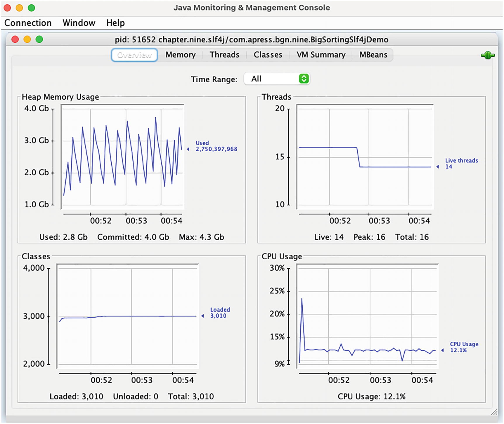Open the VM Summary tab
Image resolution: width=504 pixels, height=424 pixels.
click(x=321, y=55)
